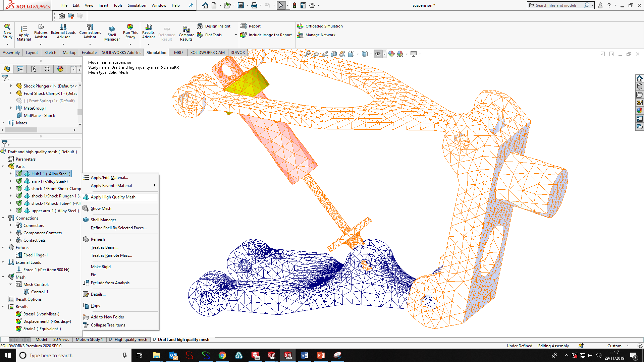Image resolution: width=644 pixels, height=362 pixels.
Task: Open the Shell Manager toolbar icon
Action: [112, 29]
